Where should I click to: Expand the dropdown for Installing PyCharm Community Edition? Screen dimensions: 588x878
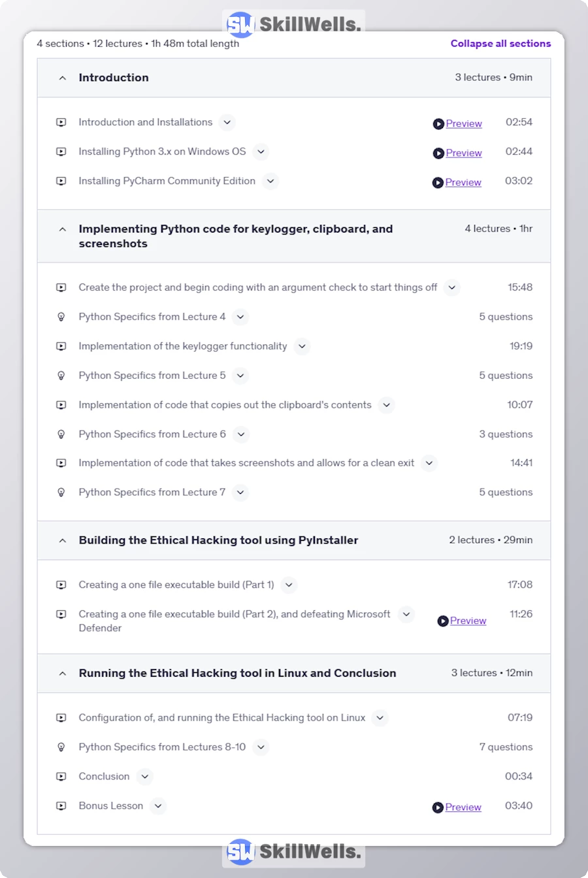pyautogui.click(x=270, y=182)
